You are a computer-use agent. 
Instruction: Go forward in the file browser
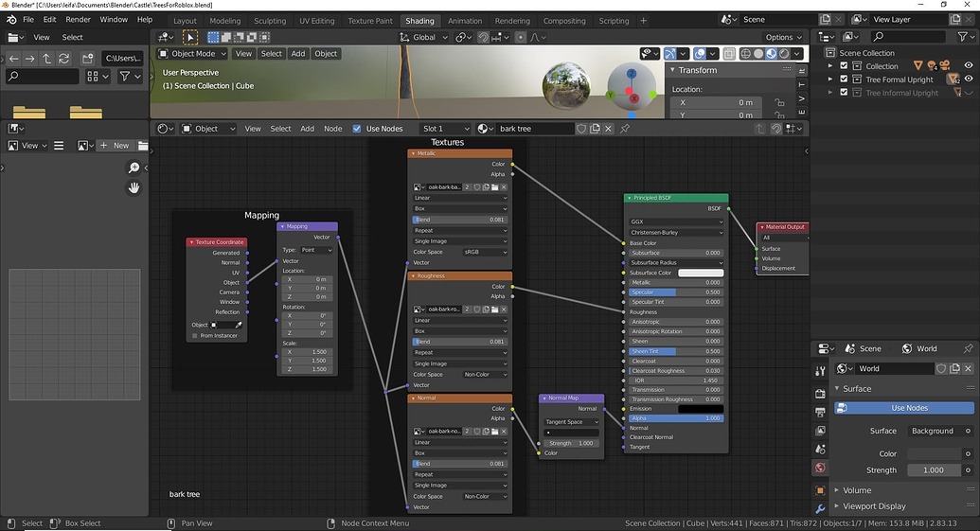[x=29, y=59]
